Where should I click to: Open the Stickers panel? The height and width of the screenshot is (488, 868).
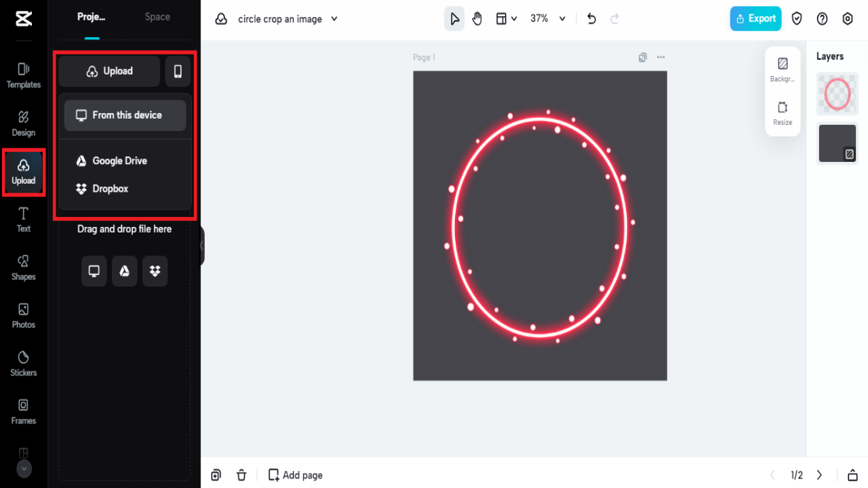[23, 364]
